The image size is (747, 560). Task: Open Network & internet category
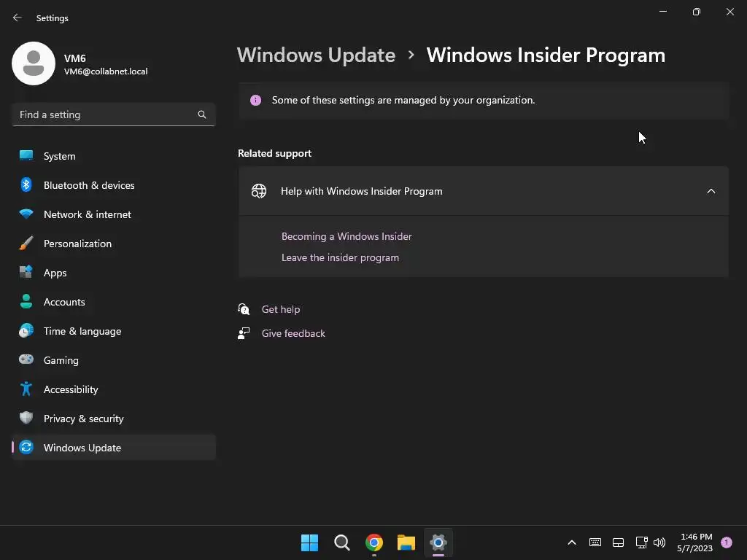(x=114, y=214)
